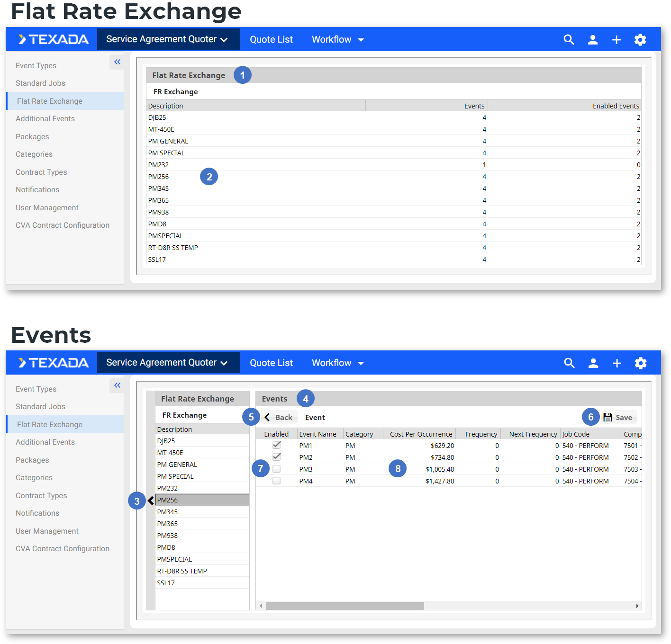The width and height of the screenshot is (671, 644).
Task: Open the Workflow dropdown
Action: (x=337, y=39)
